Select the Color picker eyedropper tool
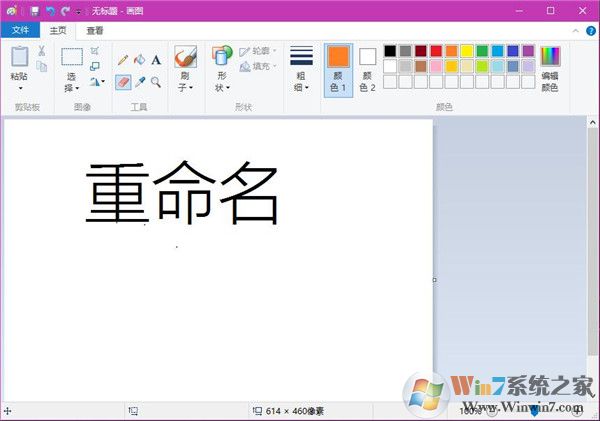Screen dimensions: 600x421 point(140,82)
